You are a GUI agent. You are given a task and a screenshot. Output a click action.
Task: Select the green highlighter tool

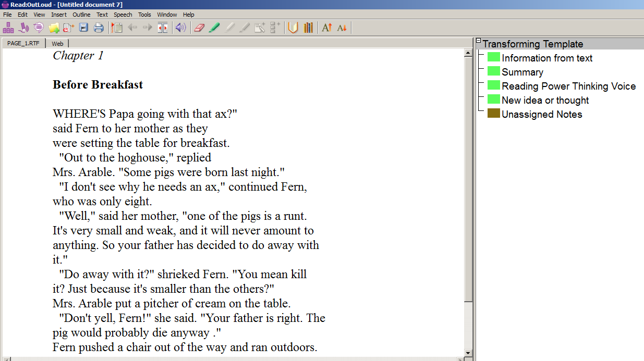214,28
